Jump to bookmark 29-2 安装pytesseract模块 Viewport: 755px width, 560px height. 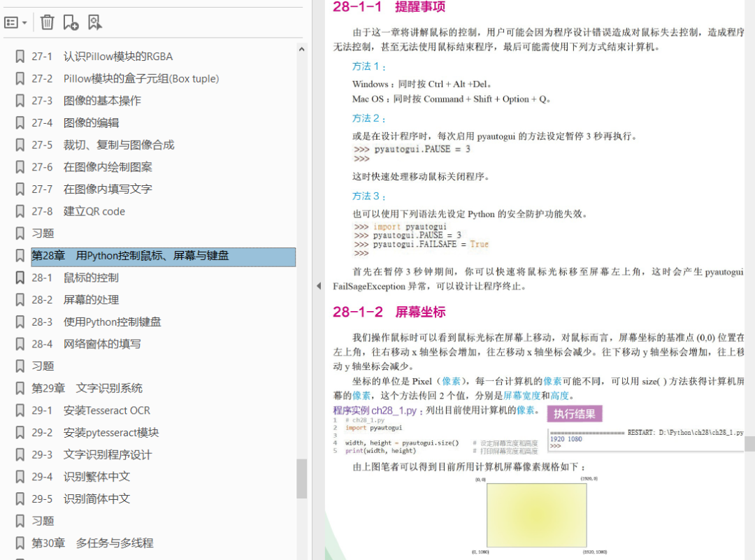pos(95,433)
